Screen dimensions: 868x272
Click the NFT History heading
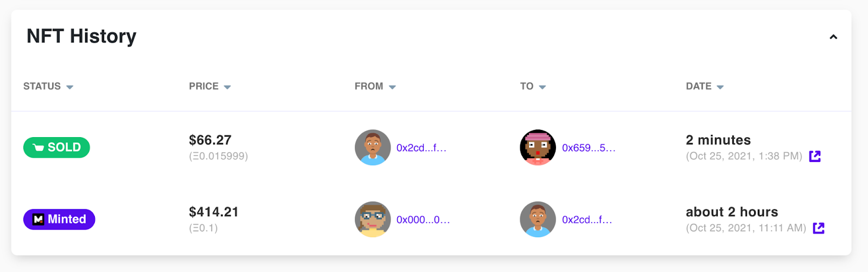pos(81,36)
